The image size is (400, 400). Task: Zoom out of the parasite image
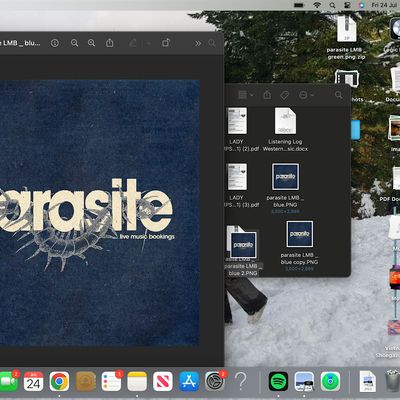[74, 43]
